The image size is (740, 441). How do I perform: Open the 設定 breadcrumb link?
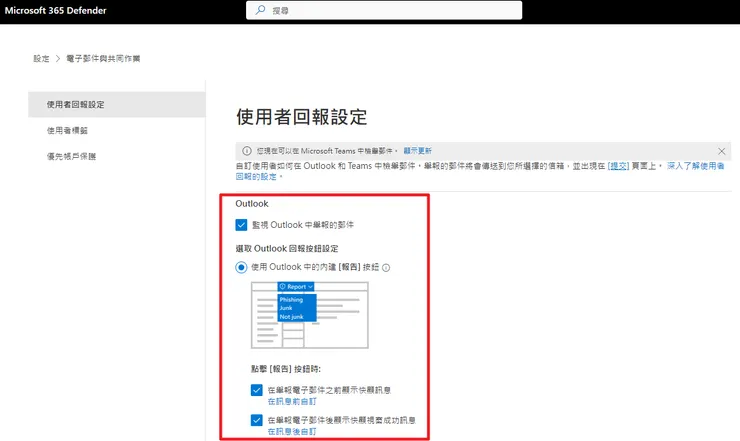coord(41,59)
